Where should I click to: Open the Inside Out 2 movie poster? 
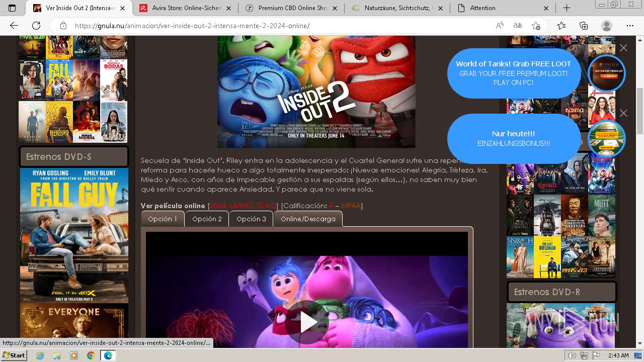[x=316, y=92]
